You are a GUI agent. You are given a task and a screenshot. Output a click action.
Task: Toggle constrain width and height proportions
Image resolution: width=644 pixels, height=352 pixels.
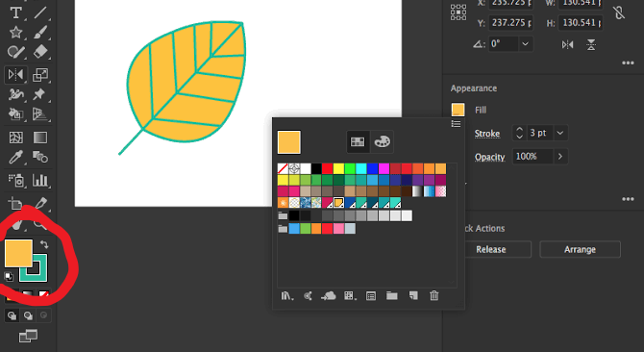[x=619, y=13]
